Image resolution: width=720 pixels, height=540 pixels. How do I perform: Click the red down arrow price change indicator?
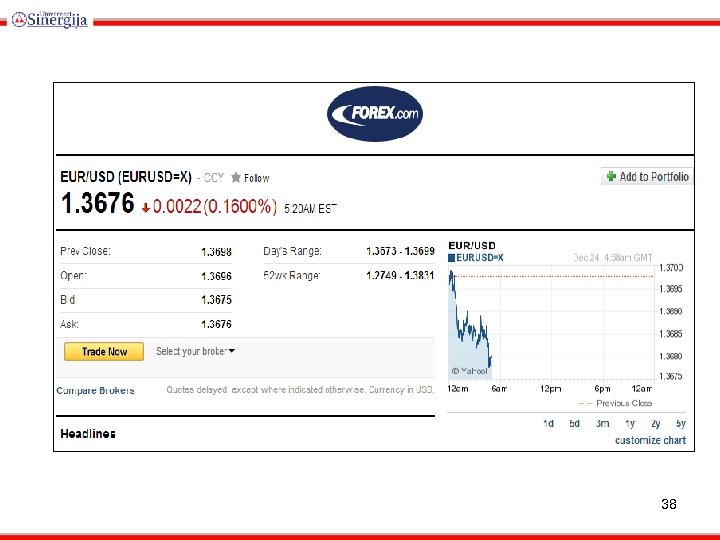point(146,208)
